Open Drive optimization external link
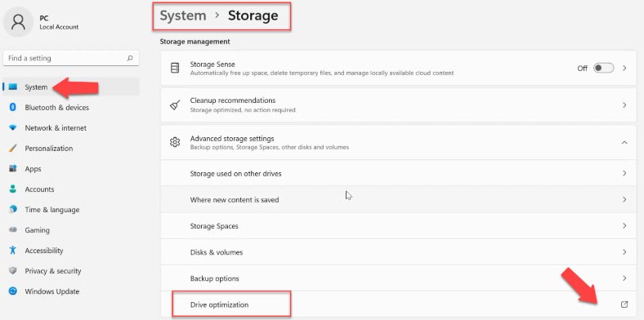The image size is (644, 320). (x=624, y=304)
